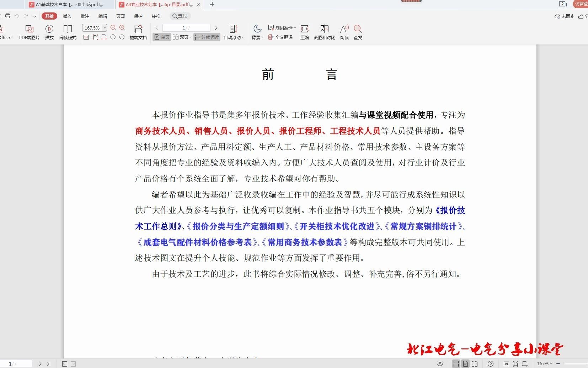Start slideshow with 播放 button

pos(49,32)
